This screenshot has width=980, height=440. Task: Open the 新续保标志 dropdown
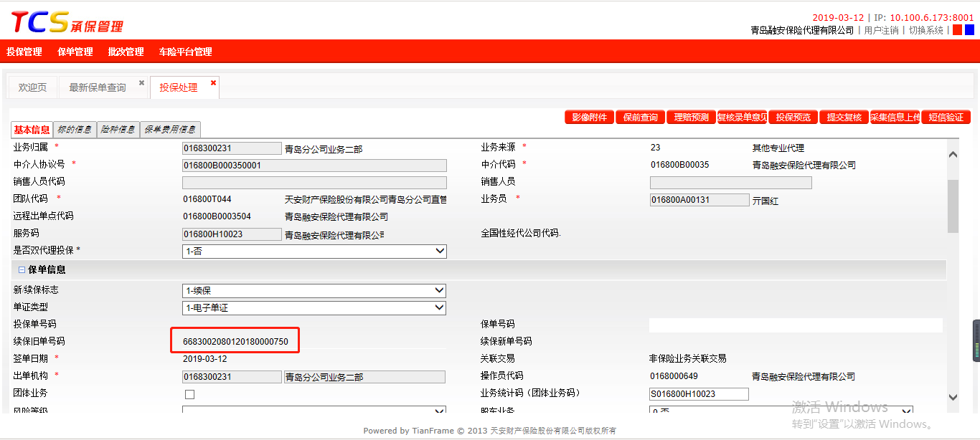[314, 291]
